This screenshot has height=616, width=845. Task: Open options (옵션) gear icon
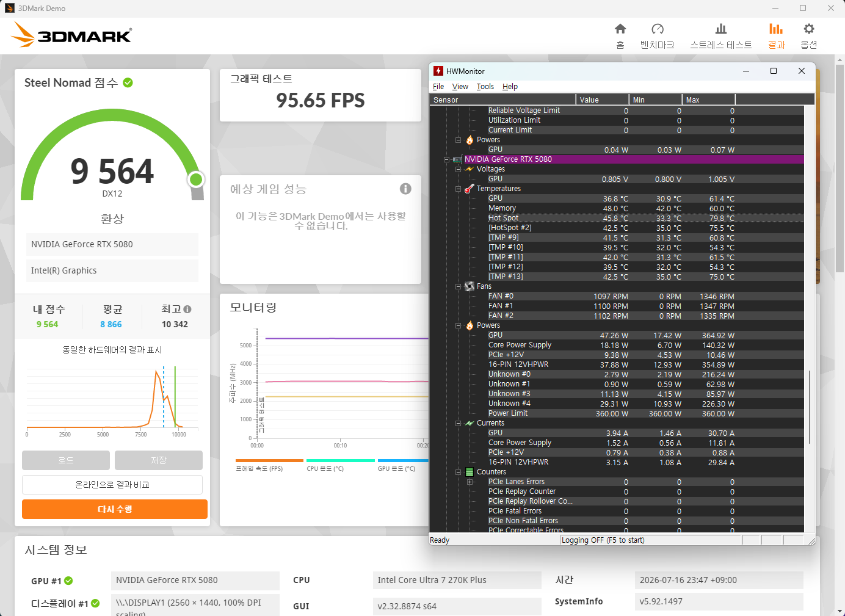809,29
